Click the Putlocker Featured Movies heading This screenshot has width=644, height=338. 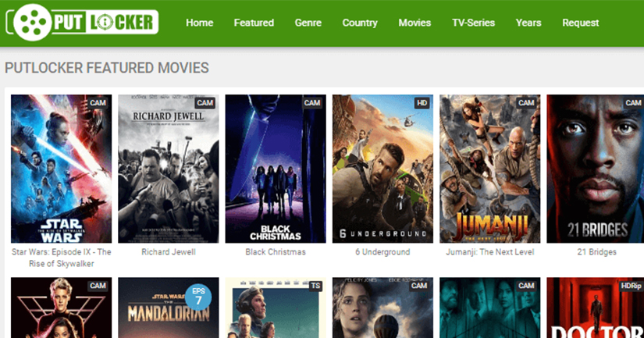coord(107,68)
